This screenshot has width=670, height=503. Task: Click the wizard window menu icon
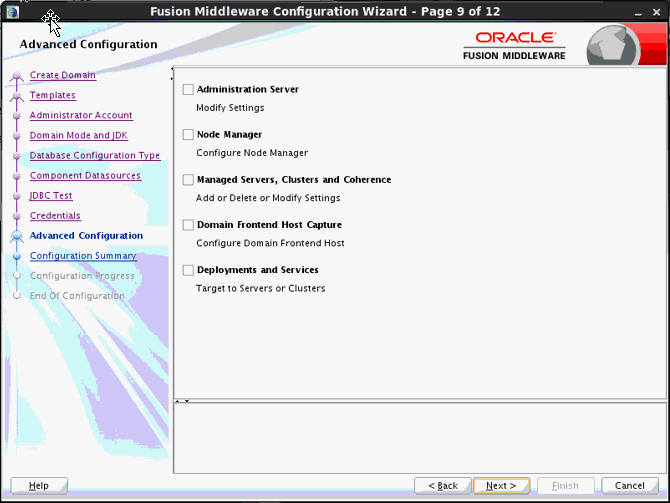coord(12,12)
